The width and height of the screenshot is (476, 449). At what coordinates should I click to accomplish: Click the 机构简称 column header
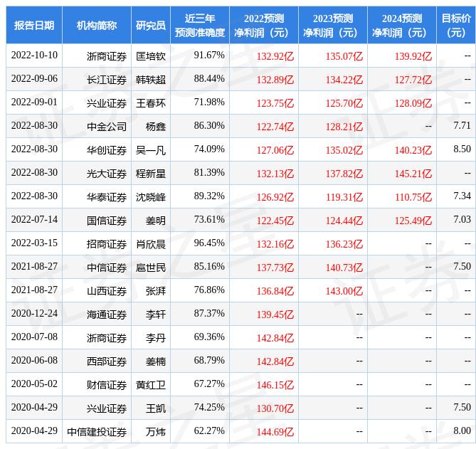[97, 25]
